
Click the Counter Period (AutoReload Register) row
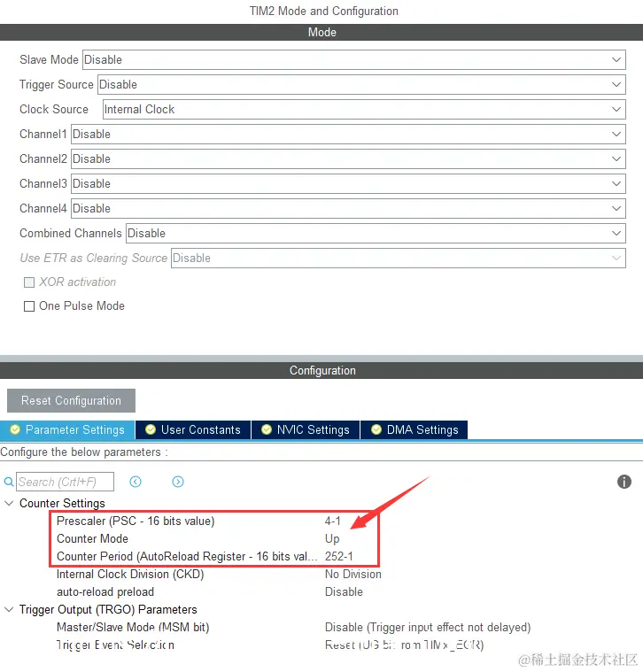point(187,556)
